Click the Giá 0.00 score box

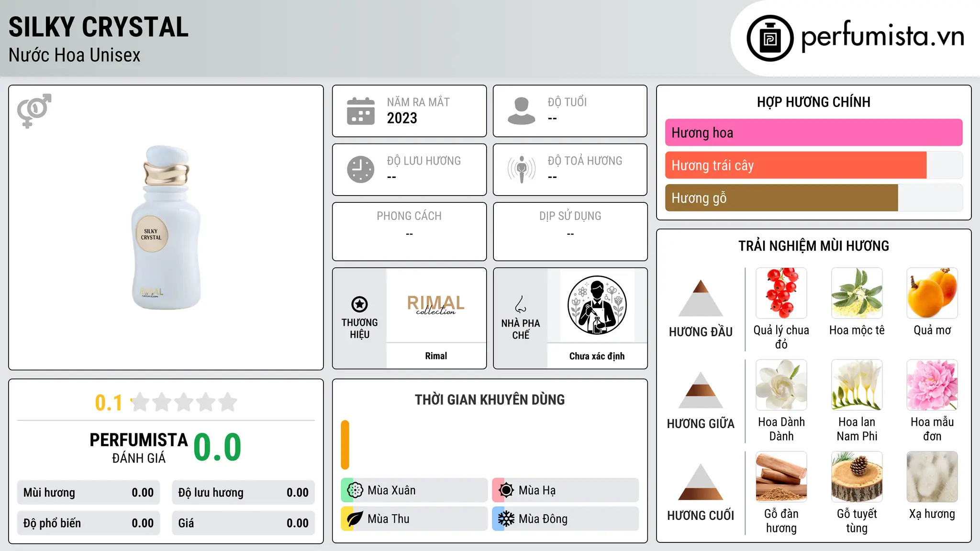tap(243, 523)
